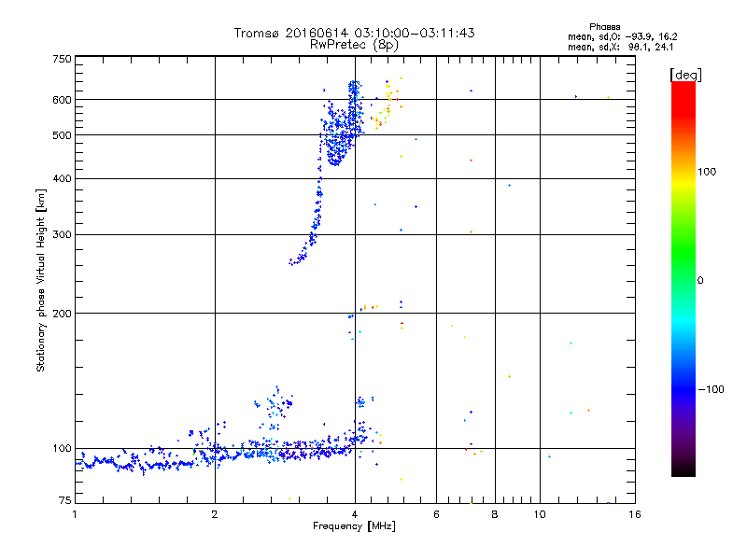
Task: Click the x-axis '1' tick label
Action: click(x=75, y=514)
